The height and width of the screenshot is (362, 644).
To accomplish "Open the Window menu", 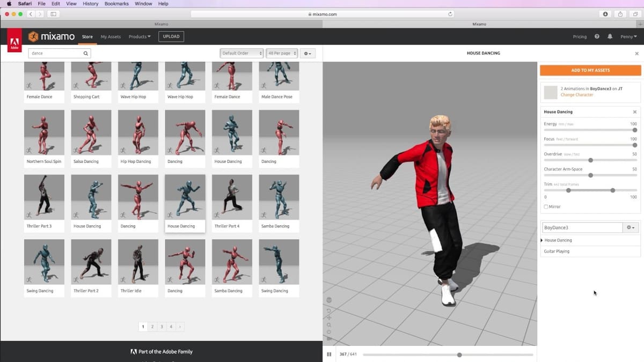I will tap(143, 4).
